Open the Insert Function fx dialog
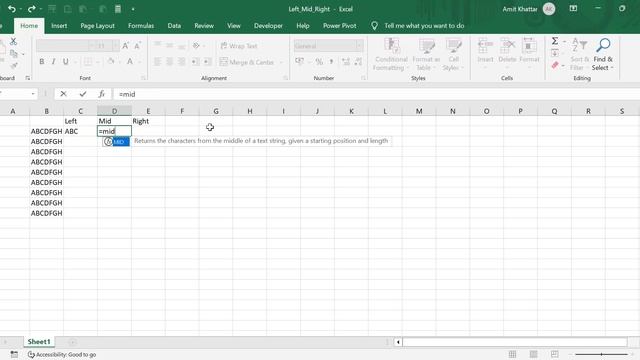Image resolution: width=640 pixels, height=360 pixels. (x=102, y=94)
